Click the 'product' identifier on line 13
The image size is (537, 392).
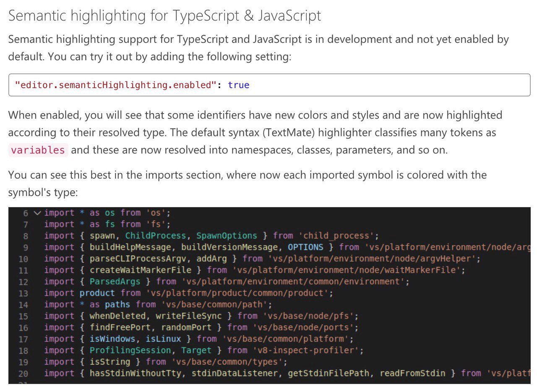click(x=97, y=293)
